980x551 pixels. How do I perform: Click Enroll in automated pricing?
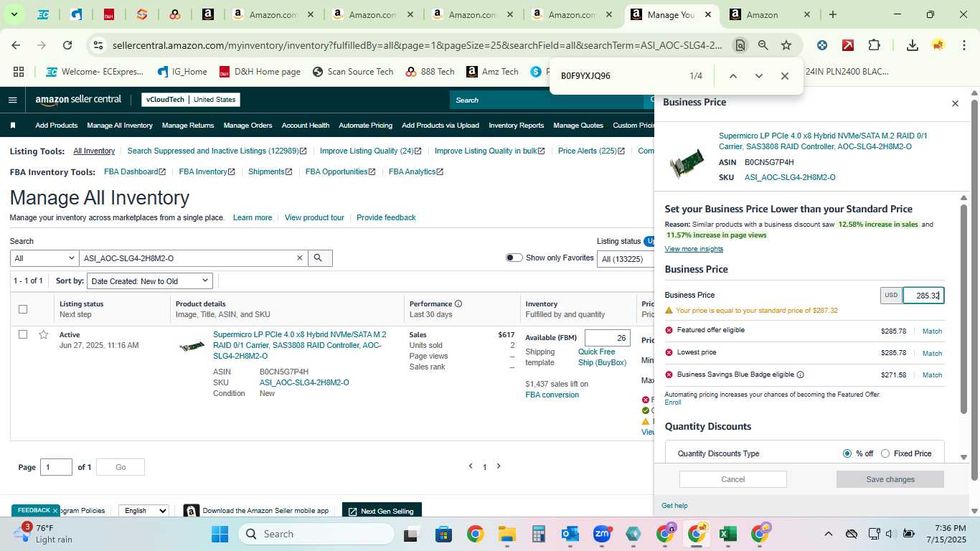(x=673, y=402)
